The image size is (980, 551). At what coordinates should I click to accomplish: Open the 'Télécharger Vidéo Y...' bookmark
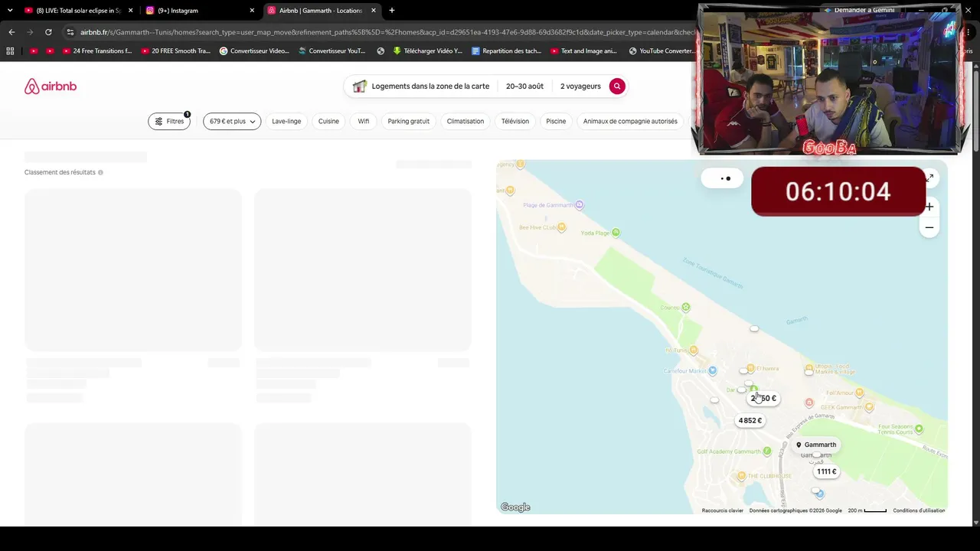428,51
